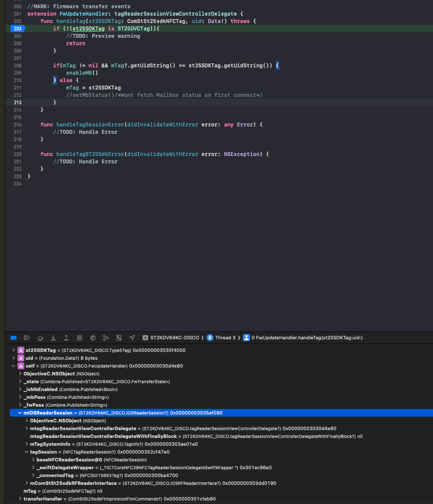This screenshot has width=433, height=504.
Task: Select Thread 3 in the debug bar
Action: pyautogui.click(x=221, y=338)
